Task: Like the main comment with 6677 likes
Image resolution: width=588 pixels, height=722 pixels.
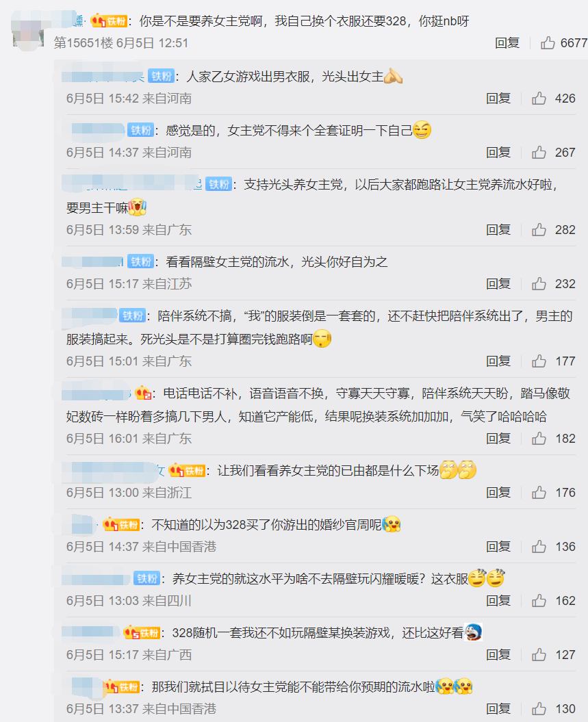Action: tap(548, 43)
